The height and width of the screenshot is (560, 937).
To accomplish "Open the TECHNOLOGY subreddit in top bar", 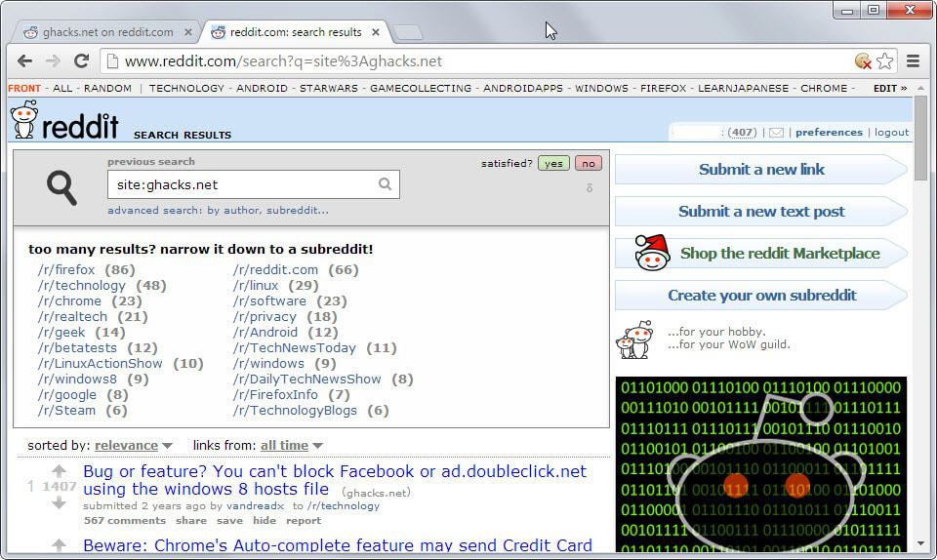I will tap(186, 89).
